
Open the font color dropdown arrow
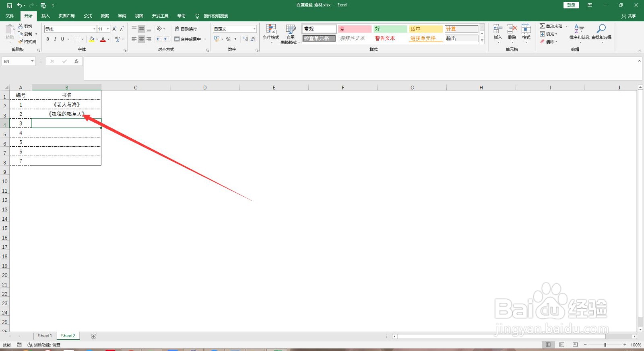click(x=109, y=39)
